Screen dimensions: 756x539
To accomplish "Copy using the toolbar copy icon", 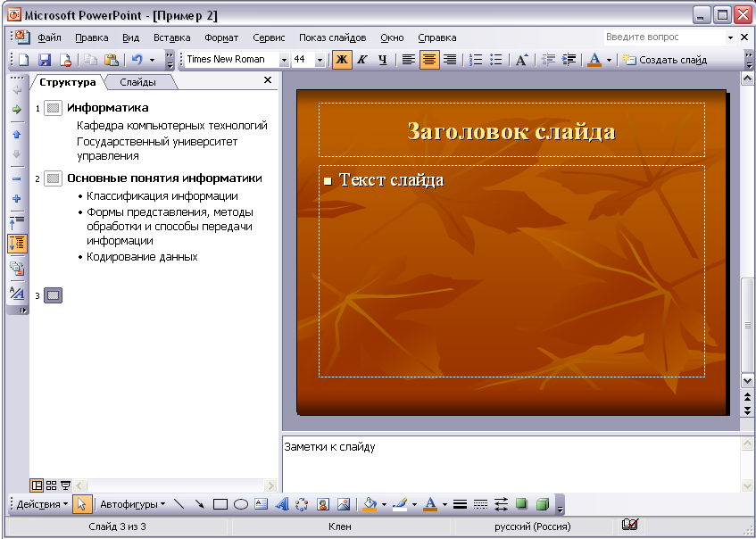I will pos(91,60).
